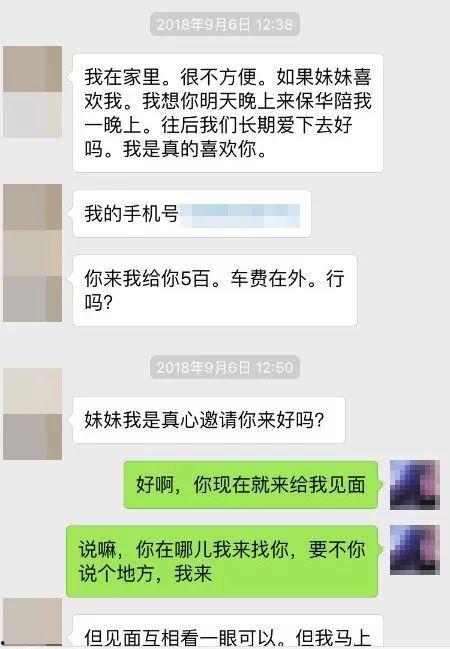Viewport: 450px width, 649px height.
Task: Click the '吗?' second line of 5百 message
Action: coord(99,302)
